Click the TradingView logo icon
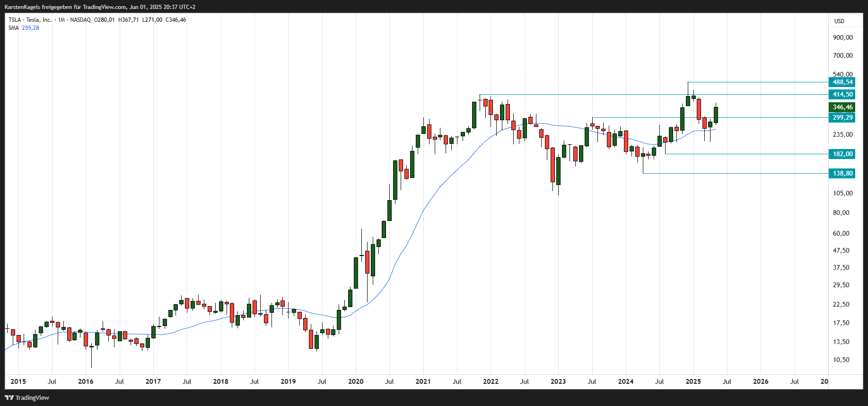The height and width of the screenshot is (406, 868). [9, 397]
